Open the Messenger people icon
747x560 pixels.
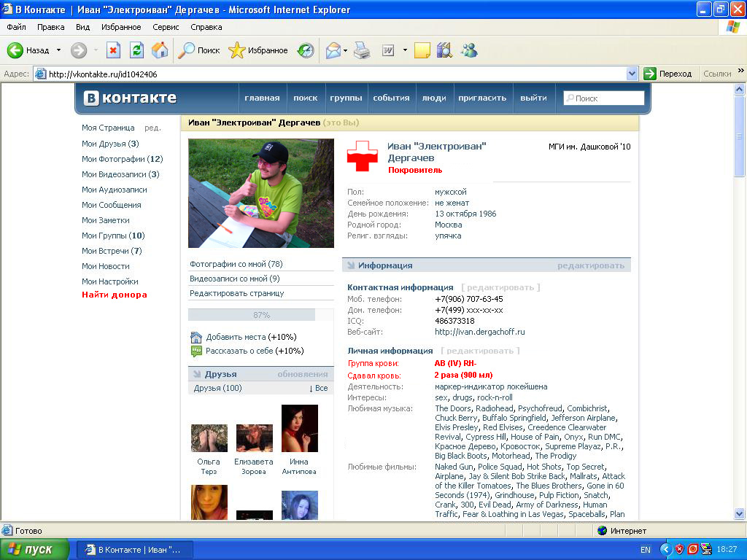tap(469, 50)
